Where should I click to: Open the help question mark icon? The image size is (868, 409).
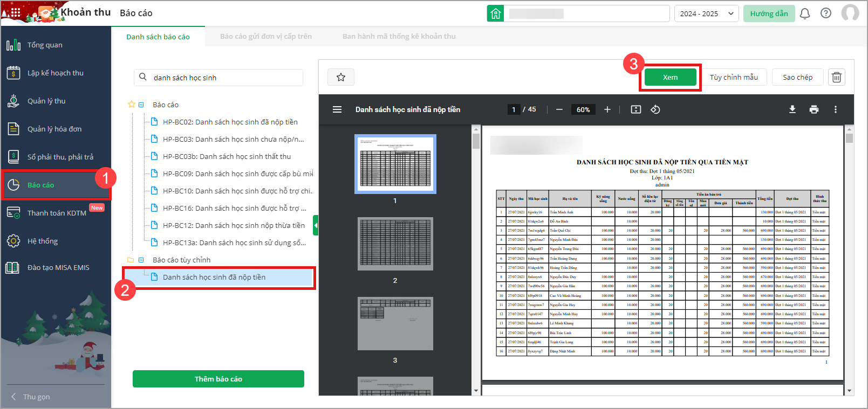point(825,13)
